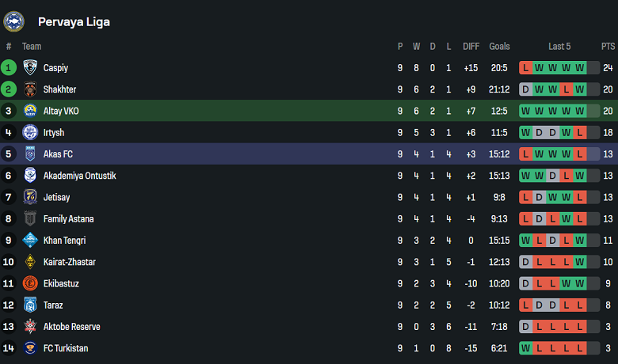Screen dimensions: 618x364
Task: Click the Pervaya Liga league logo
Action: tap(14, 21)
